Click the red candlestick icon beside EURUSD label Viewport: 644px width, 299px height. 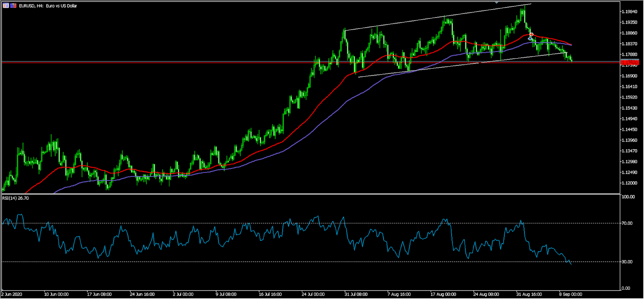coord(13,5)
